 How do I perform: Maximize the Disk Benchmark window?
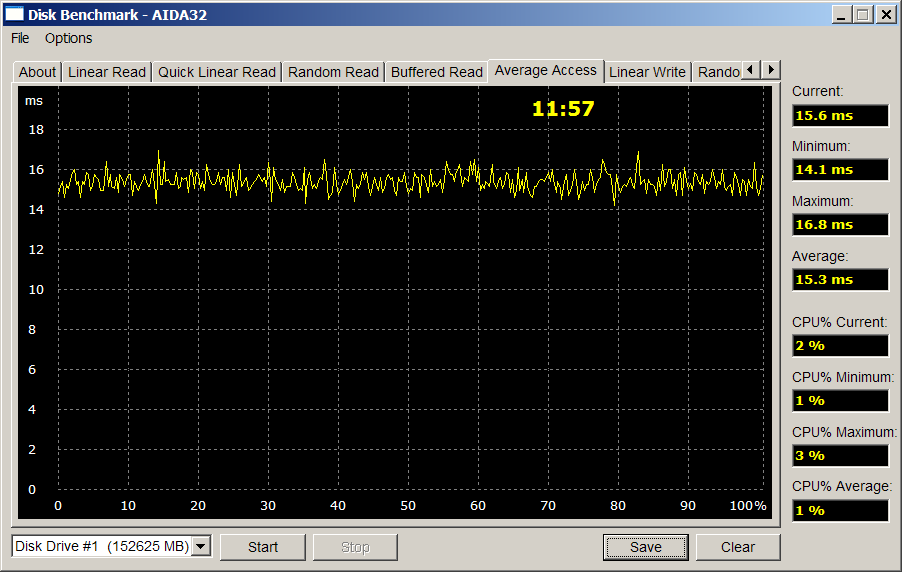(x=862, y=15)
